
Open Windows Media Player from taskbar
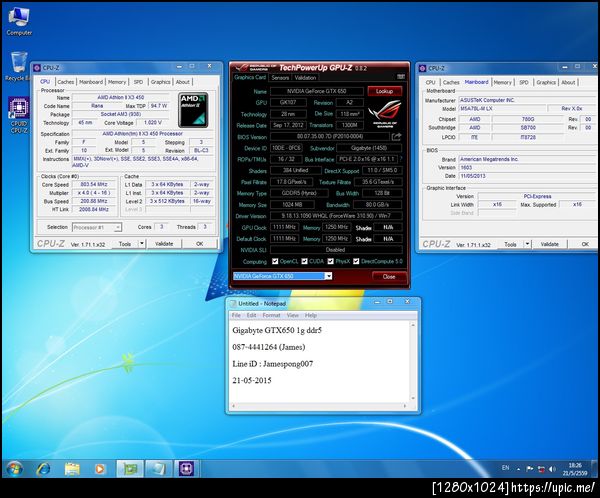click(99, 467)
